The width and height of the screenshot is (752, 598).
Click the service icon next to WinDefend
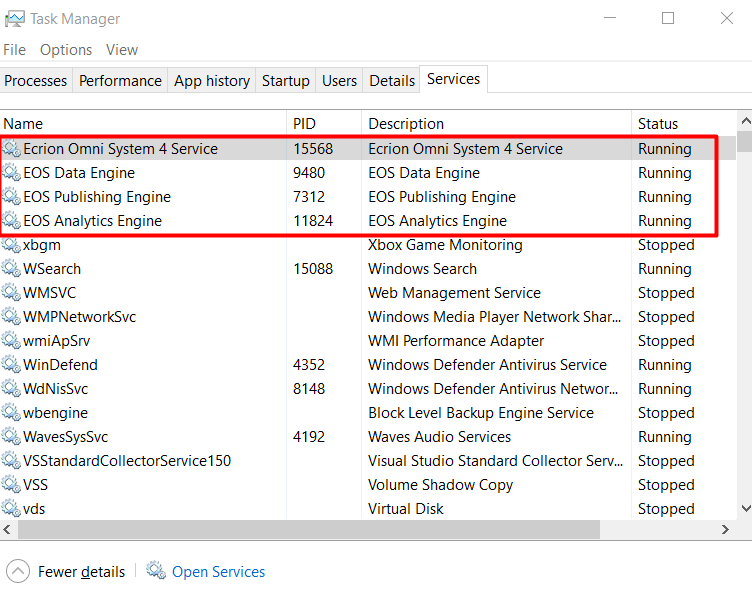[x=11, y=364]
